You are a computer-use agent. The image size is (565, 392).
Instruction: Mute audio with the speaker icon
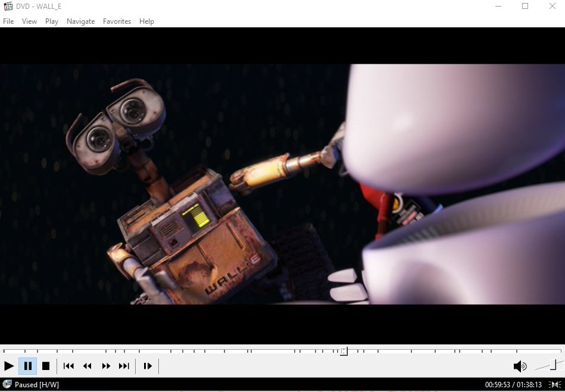tap(520, 366)
